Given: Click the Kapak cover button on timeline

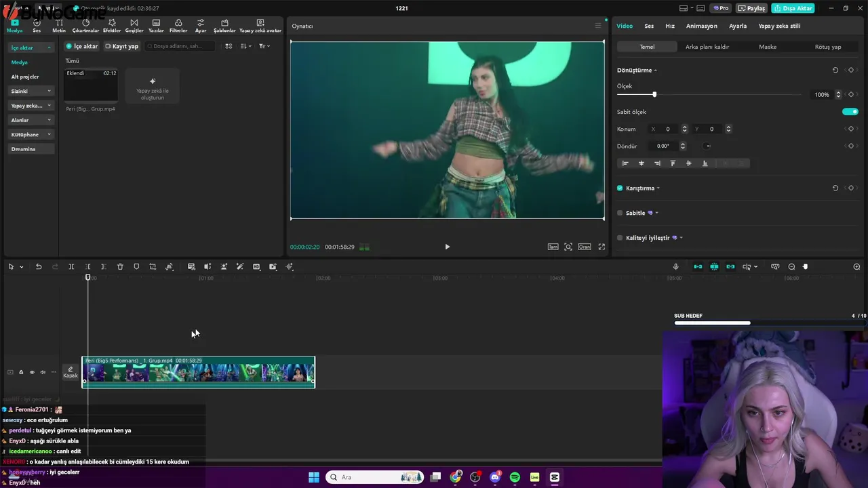Looking at the screenshot, I should [71, 372].
